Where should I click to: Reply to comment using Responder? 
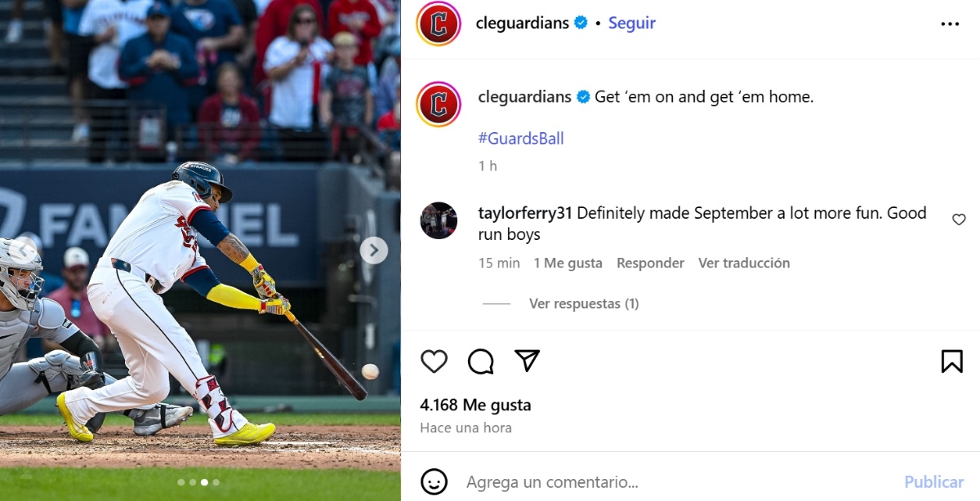point(650,263)
